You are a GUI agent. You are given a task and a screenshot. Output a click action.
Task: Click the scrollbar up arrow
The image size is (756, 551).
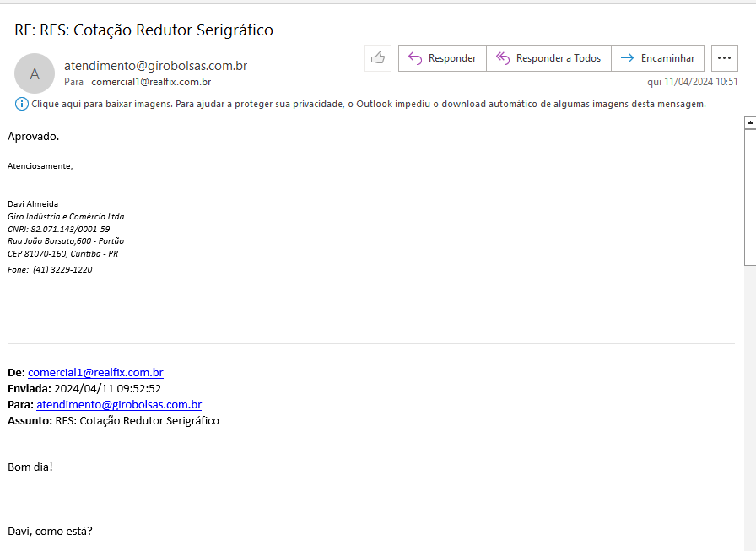(749, 122)
